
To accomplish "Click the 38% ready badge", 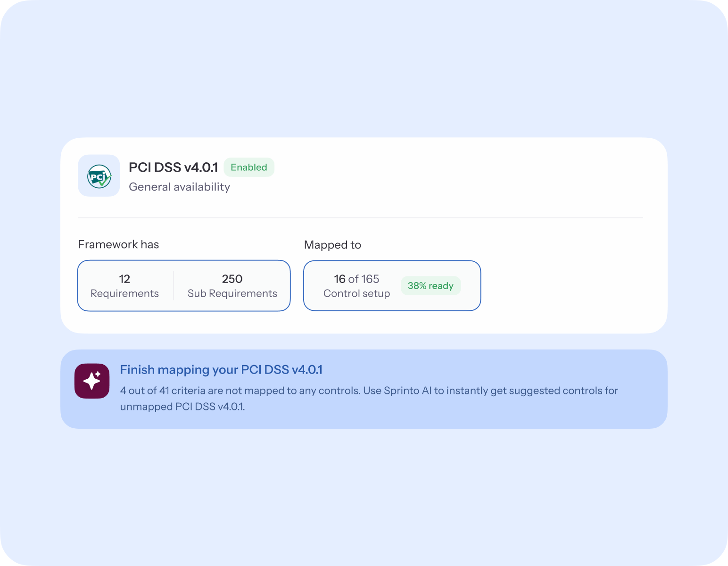I will [430, 286].
